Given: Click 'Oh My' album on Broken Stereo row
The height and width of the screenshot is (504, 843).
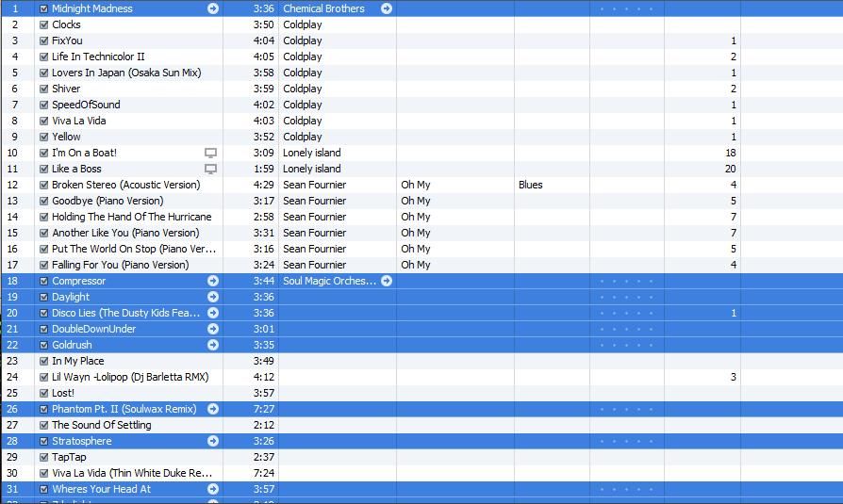Looking at the screenshot, I should point(416,185).
